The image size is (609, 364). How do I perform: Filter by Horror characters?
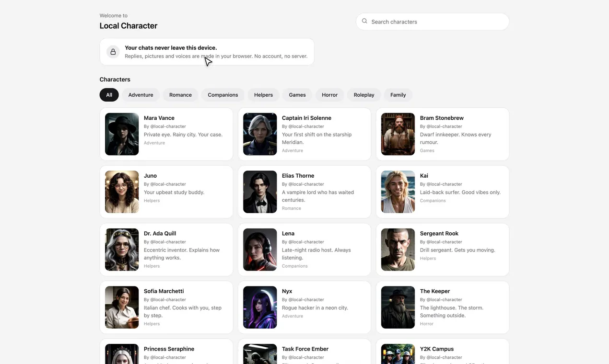coord(330,95)
